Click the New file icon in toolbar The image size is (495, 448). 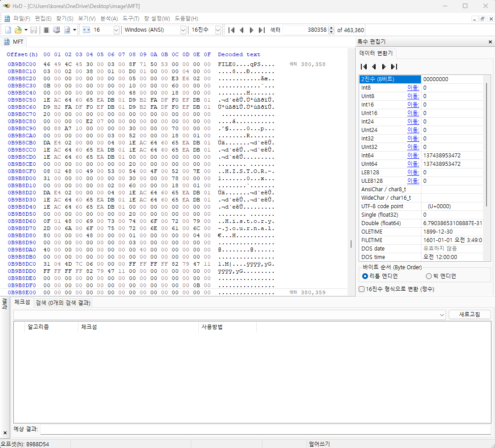[x=8, y=30]
